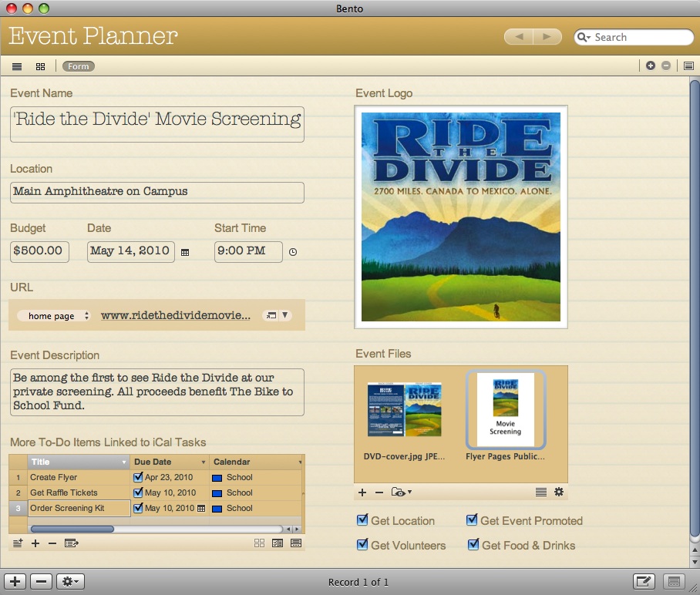This screenshot has height=595, width=700.
Task: Open the bottom gear action menu
Action: (x=70, y=582)
